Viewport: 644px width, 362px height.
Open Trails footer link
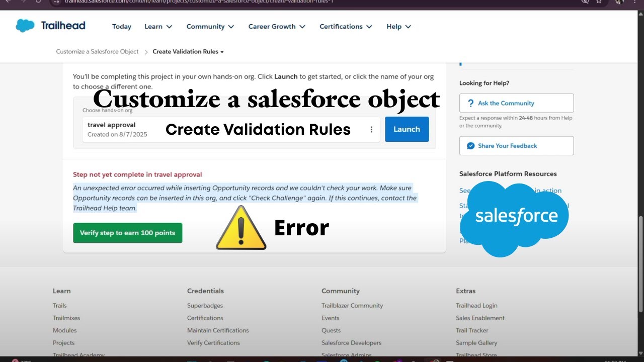point(59,306)
